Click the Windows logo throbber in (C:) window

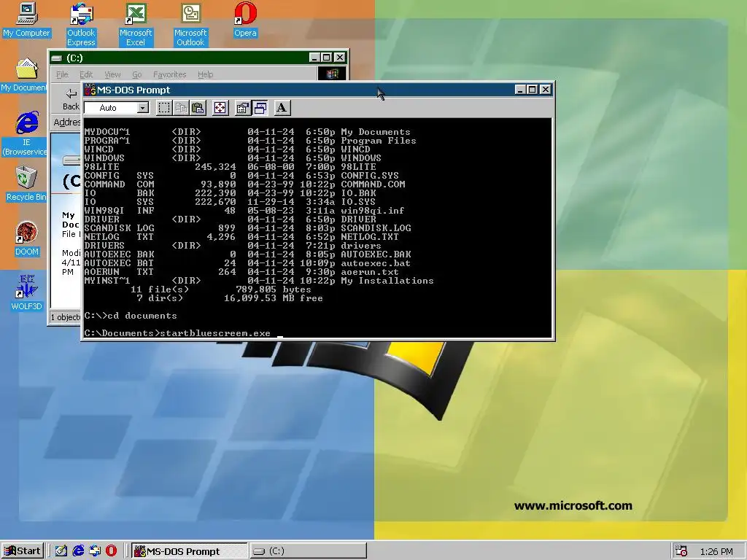click(x=332, y=74)
